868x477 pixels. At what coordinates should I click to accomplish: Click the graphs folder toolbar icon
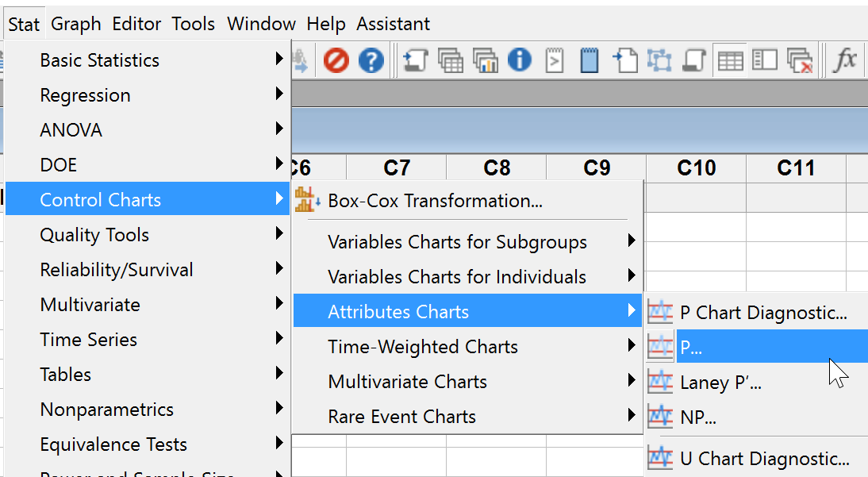point(486,60)
